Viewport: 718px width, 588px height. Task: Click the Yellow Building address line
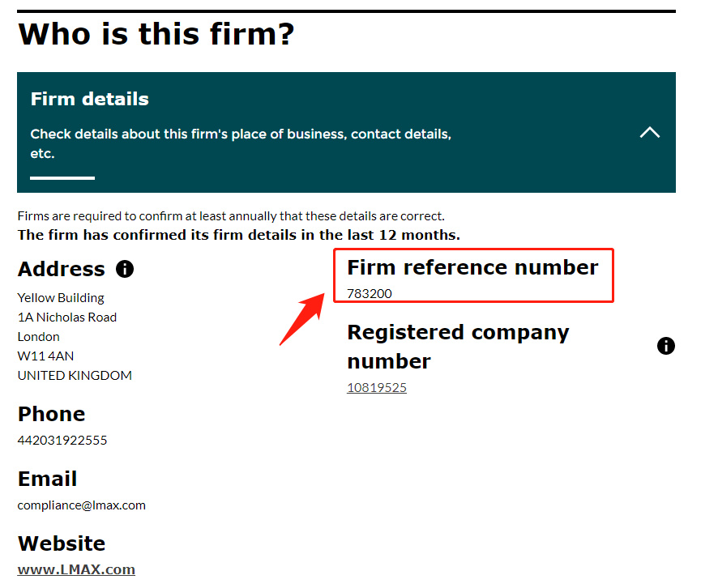[61, 297]
